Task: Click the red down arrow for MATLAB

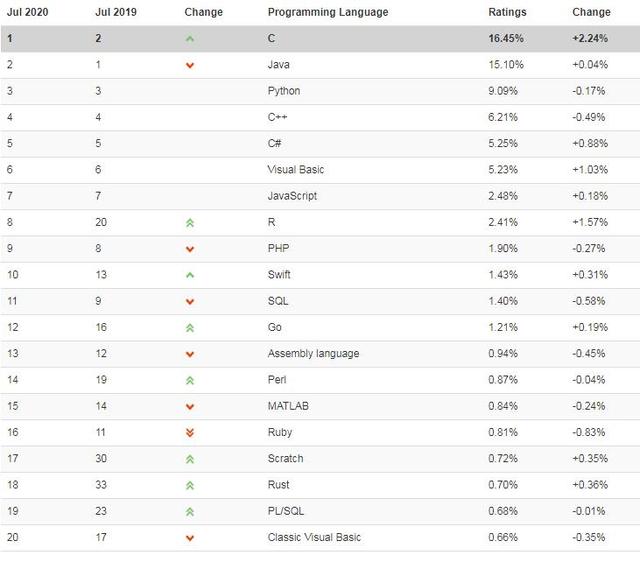Action: pos(190,406)
